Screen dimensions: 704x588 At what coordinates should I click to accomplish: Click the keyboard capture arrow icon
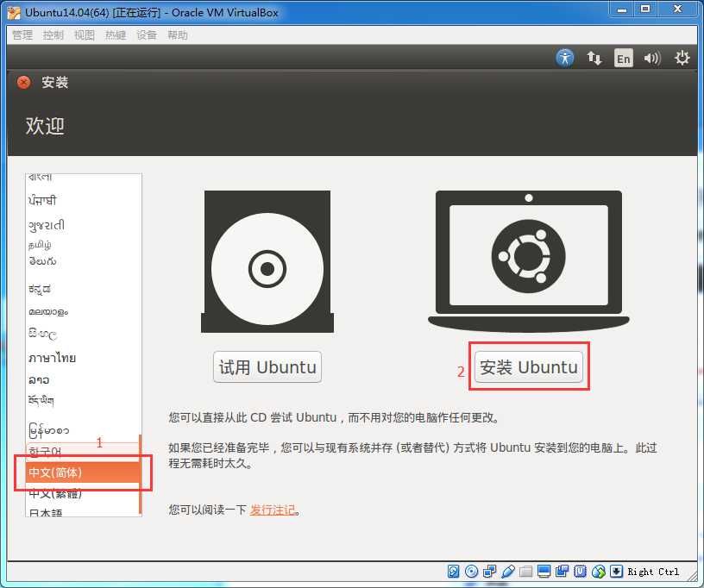tap(617, 571)
